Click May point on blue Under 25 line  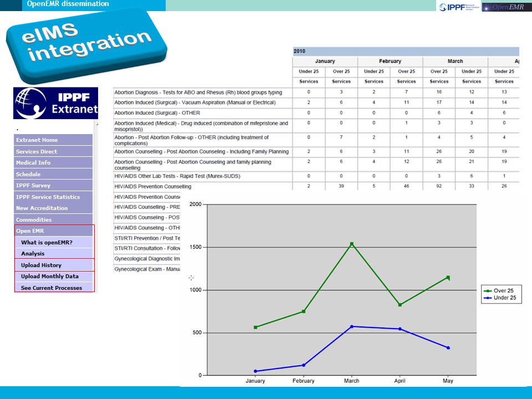(x=448, y=348)
